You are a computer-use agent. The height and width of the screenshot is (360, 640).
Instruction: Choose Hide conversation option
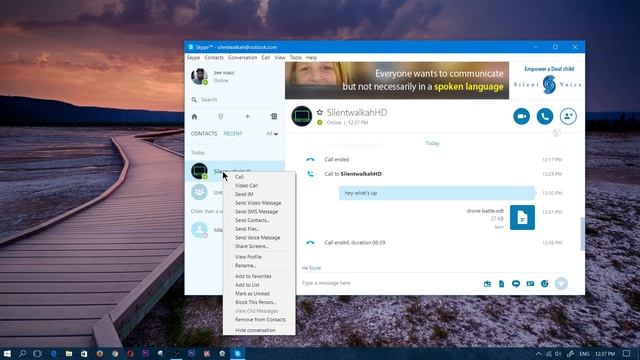coord(259,330)
